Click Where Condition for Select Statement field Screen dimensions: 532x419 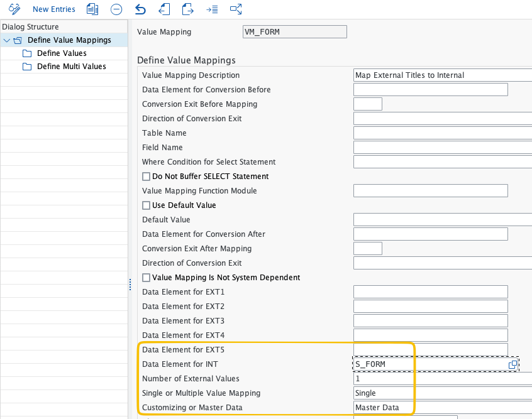(443, 161)
